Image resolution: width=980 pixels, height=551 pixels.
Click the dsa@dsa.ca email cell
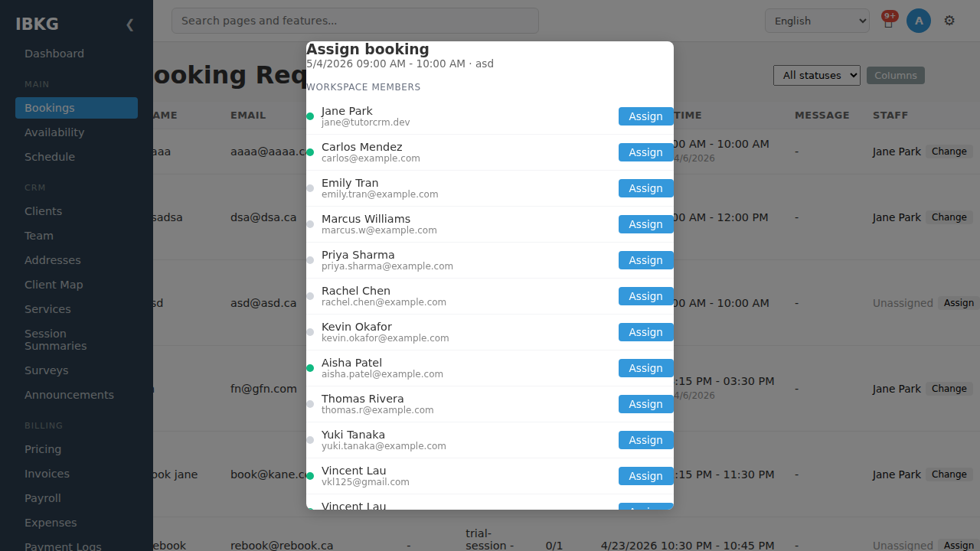point(263,217)
